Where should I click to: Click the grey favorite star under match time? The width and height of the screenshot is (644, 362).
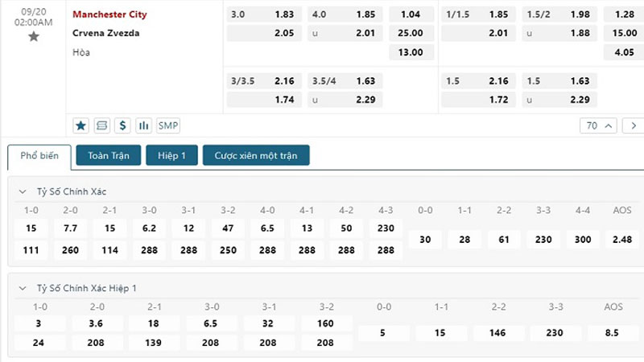click(34, 36)
